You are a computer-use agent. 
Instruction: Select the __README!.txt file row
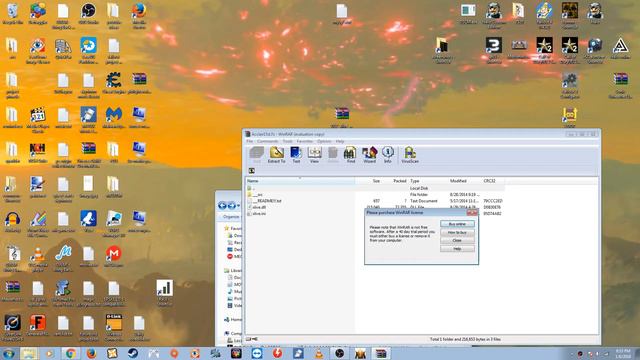pos(376,201)
